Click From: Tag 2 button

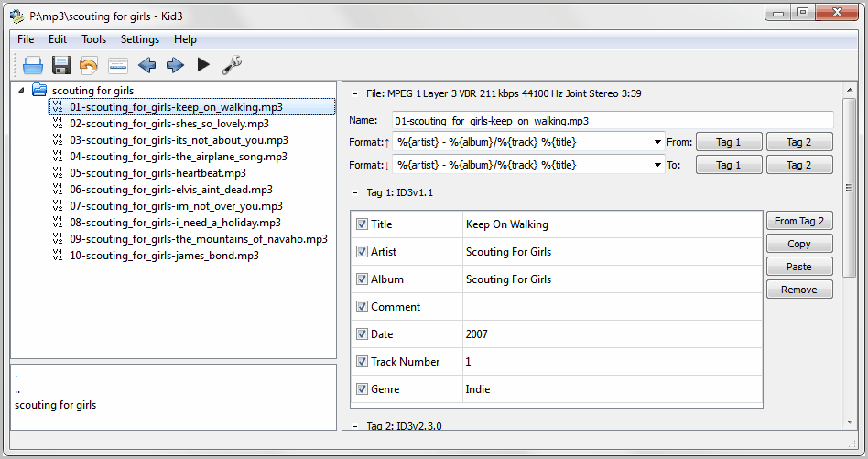(x=798, y=142)
